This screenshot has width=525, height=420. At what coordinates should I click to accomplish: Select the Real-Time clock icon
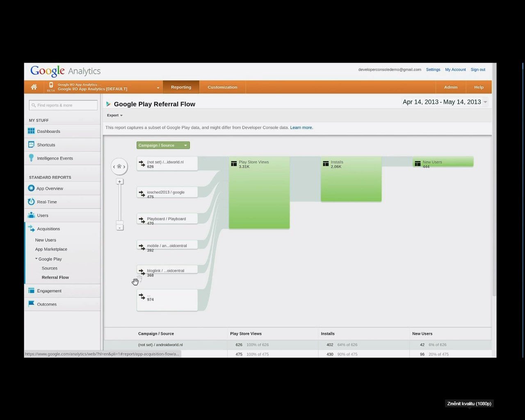pyautogui.click(x=31, y=201)
